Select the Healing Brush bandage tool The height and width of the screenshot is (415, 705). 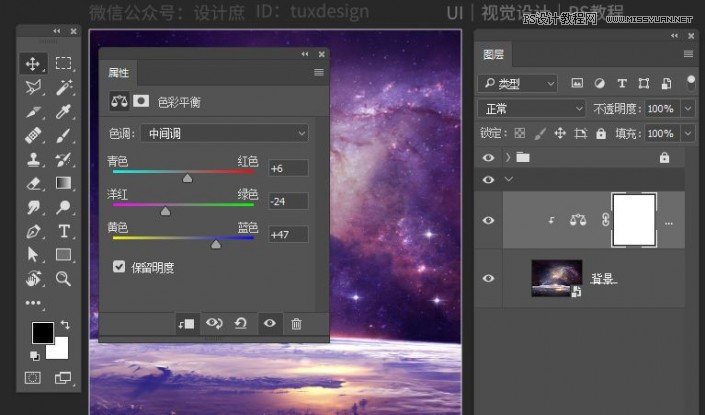[x=33, y=135]
